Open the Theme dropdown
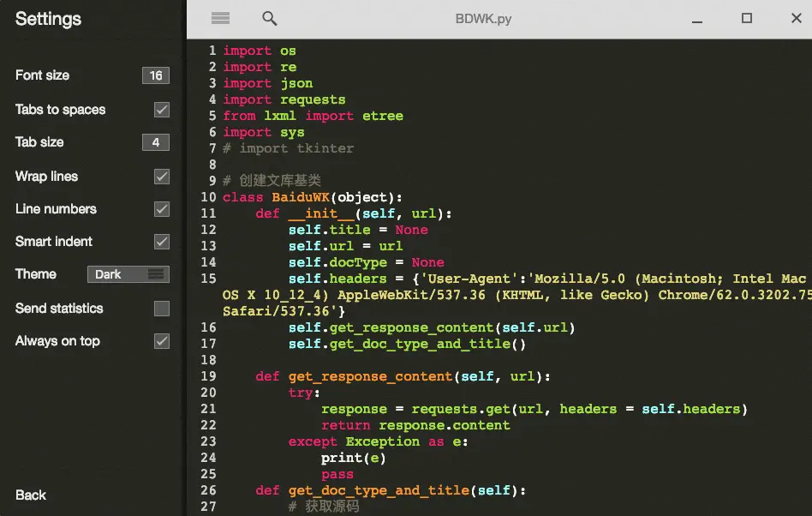Screen dimensions: 812x516 point(128,274)
